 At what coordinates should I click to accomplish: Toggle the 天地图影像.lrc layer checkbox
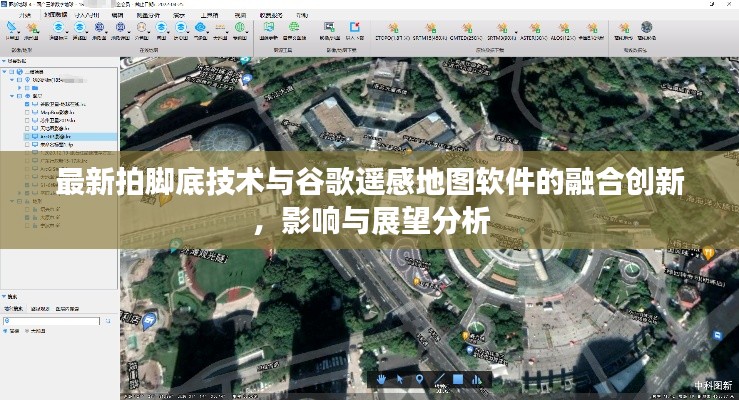click(x=27, y=128)
